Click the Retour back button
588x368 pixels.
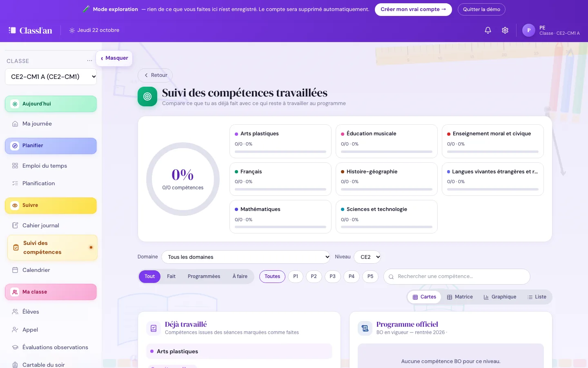point(155,75)
